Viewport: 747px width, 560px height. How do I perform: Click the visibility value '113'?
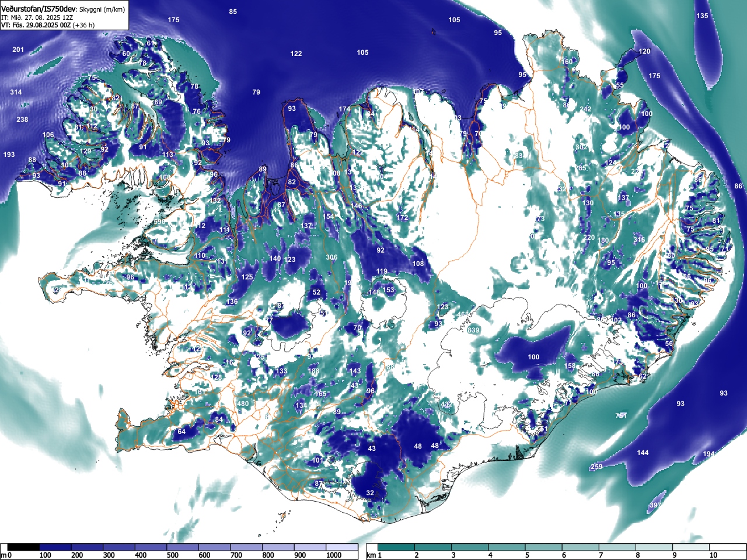coord(168,155)
